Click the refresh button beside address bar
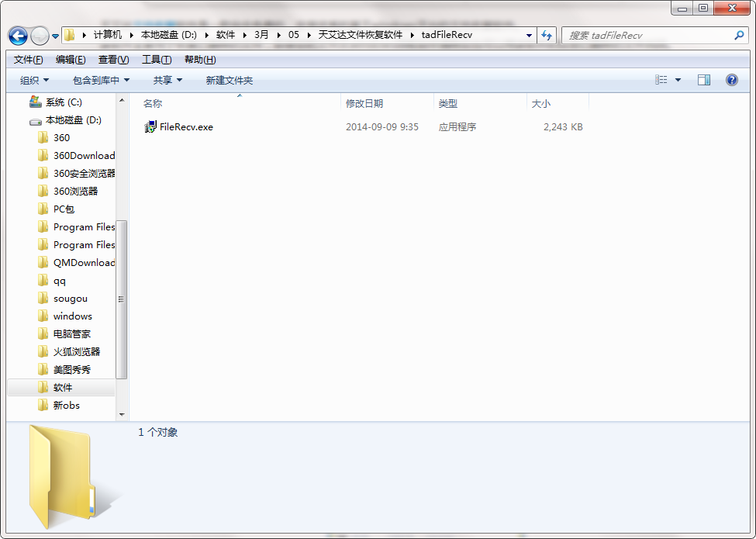The width and height of the screenshot is (756, 539). (547, 35)
